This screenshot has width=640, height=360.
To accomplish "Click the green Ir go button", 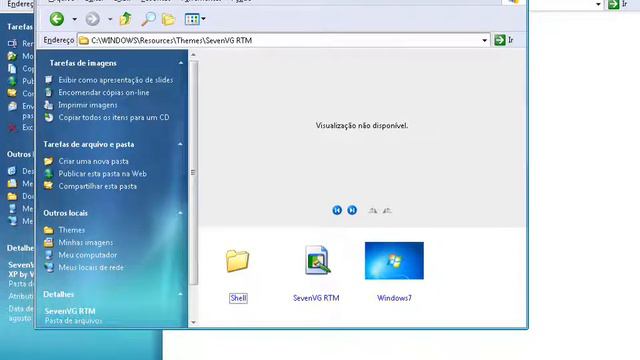I will pyautogui.click(x=504, y=40).
